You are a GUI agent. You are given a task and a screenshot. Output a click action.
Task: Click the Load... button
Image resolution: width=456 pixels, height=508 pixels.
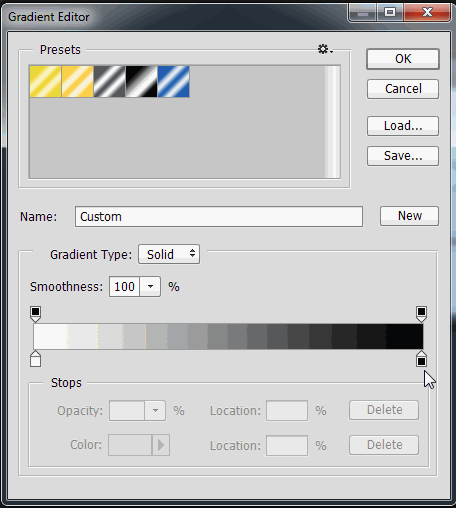click(x=403, y=126)
